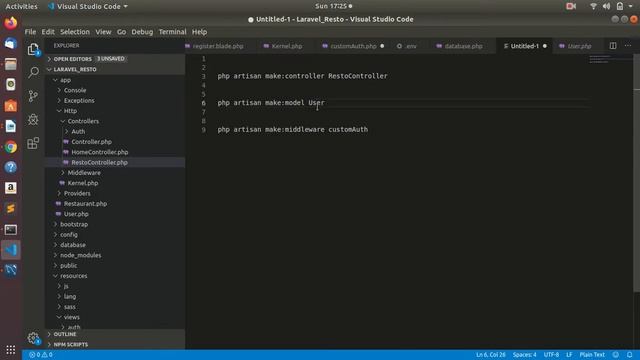The height and width of the screenshot is (360, 640).
Task: Open the volume icon in system tray
Action: pyautogui.click(x=607, y=6)
